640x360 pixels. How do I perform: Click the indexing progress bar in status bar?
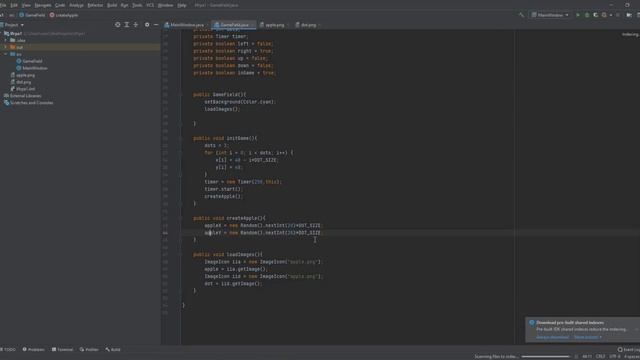pos(545,357)
